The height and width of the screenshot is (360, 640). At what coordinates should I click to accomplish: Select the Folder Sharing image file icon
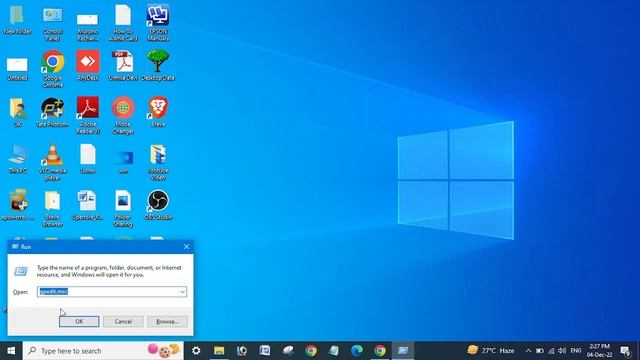pyautogui.click(x=123, y=209)
